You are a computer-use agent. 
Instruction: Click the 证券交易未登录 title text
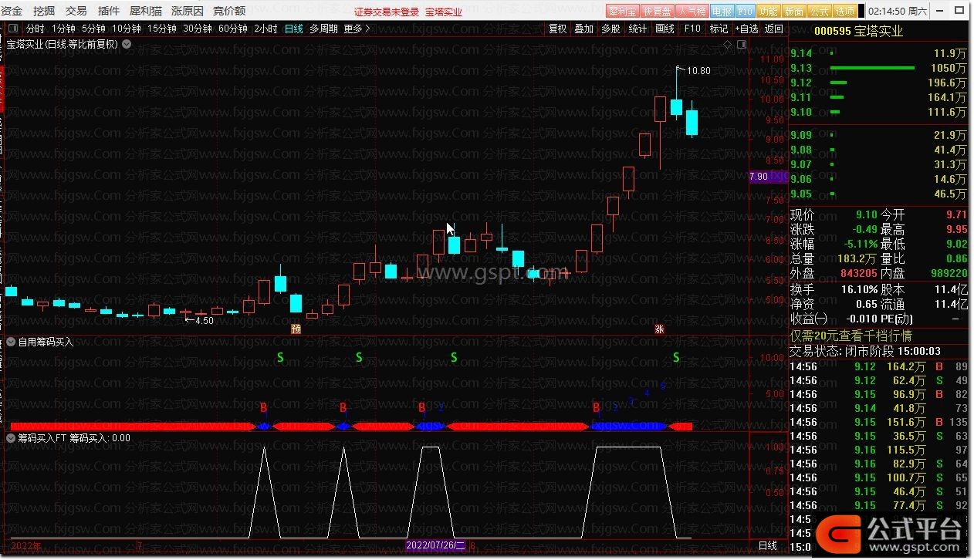click(x=387, y=12)
